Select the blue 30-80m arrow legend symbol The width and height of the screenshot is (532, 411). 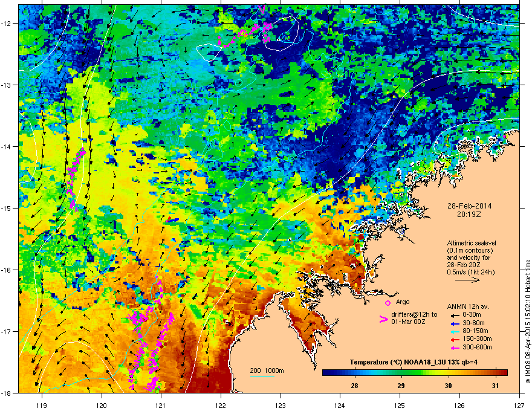[455, 323]
